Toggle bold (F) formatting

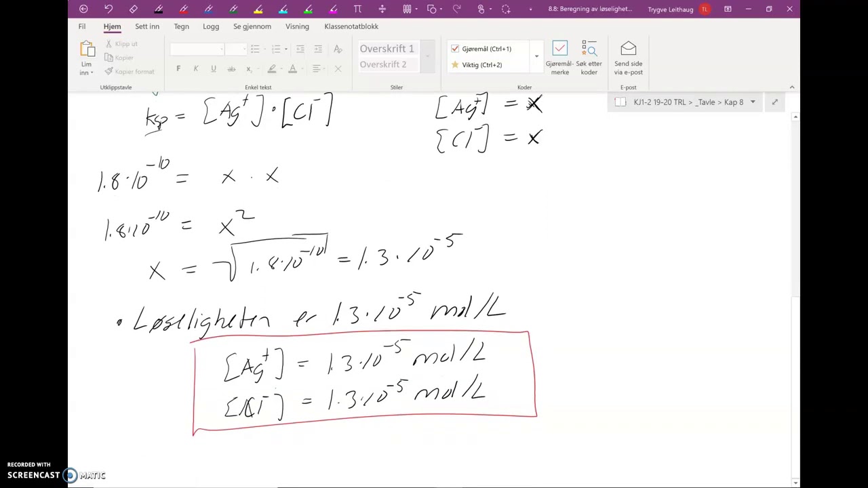178,68
